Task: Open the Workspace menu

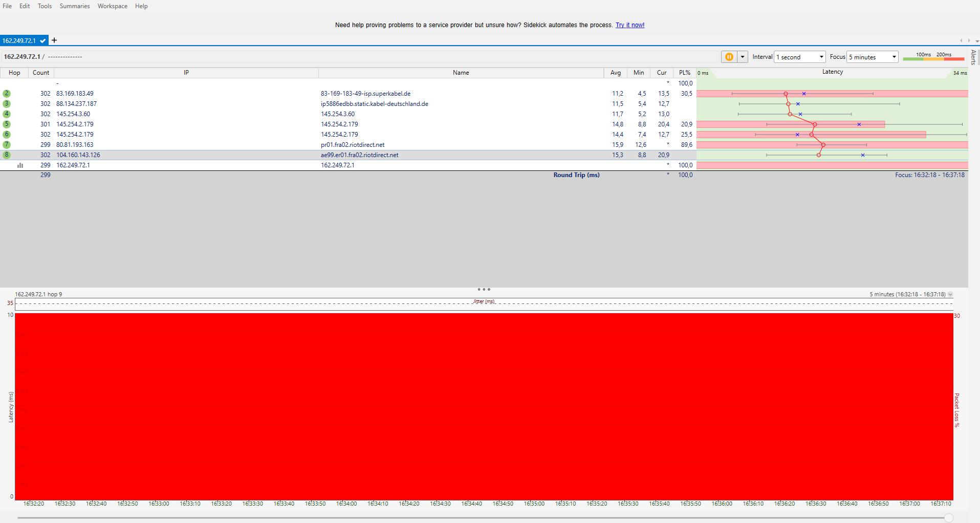Action: point(113,6)
